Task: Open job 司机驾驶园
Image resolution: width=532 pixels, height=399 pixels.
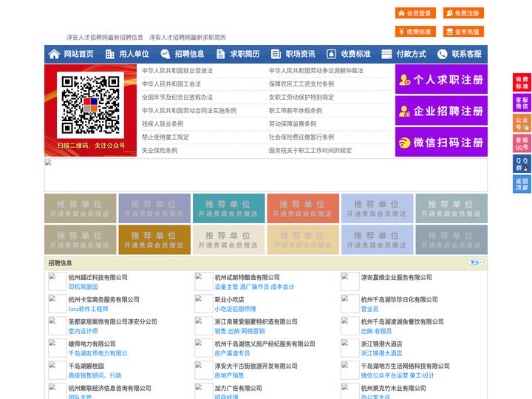Action: pos(83,287)
